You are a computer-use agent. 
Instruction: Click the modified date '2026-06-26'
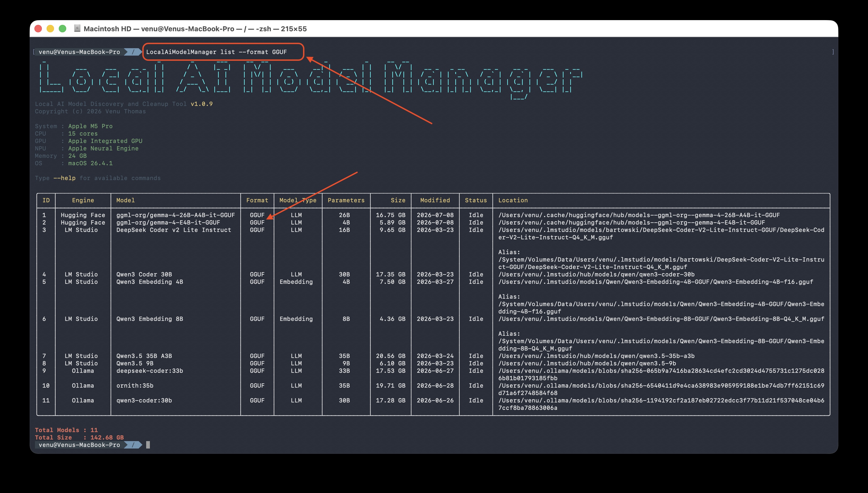tap(435, 400)
